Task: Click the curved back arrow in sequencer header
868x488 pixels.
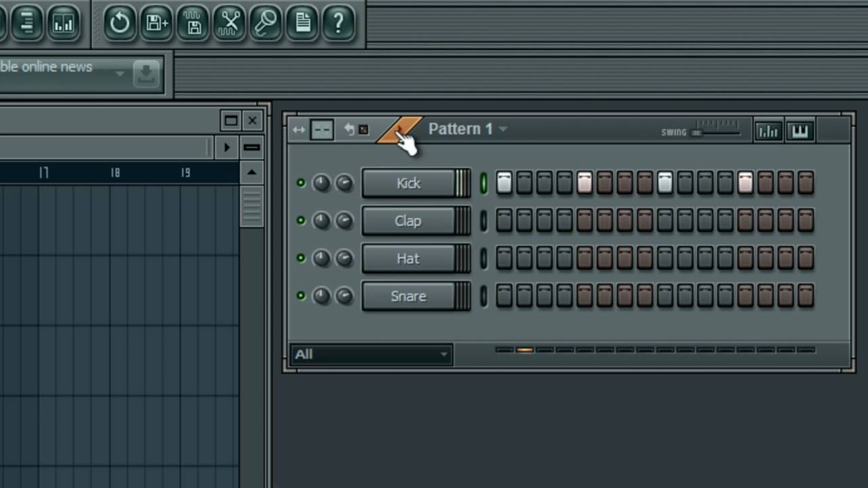Action: pyautogui.click(x=349, y=129)
